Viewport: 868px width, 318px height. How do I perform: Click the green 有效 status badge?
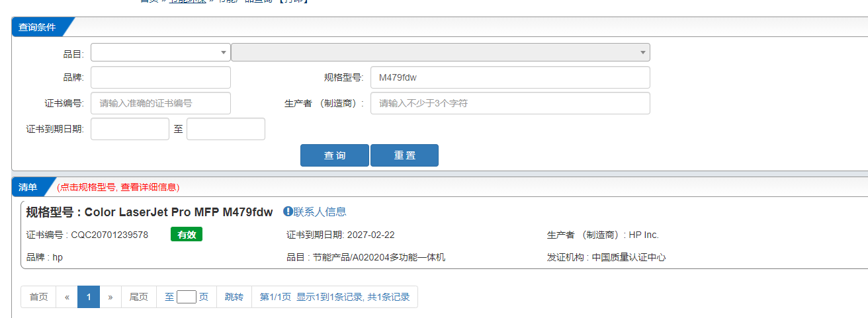point(187,235)
